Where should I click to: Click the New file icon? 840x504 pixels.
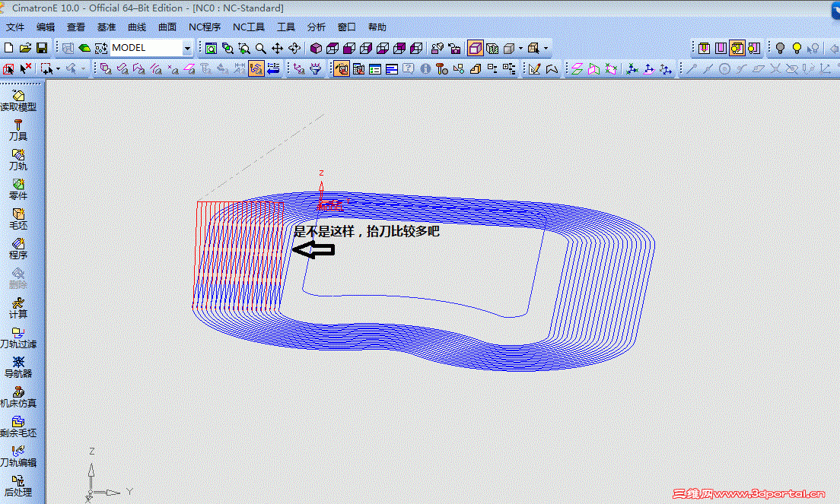click(x=8, y=48)
